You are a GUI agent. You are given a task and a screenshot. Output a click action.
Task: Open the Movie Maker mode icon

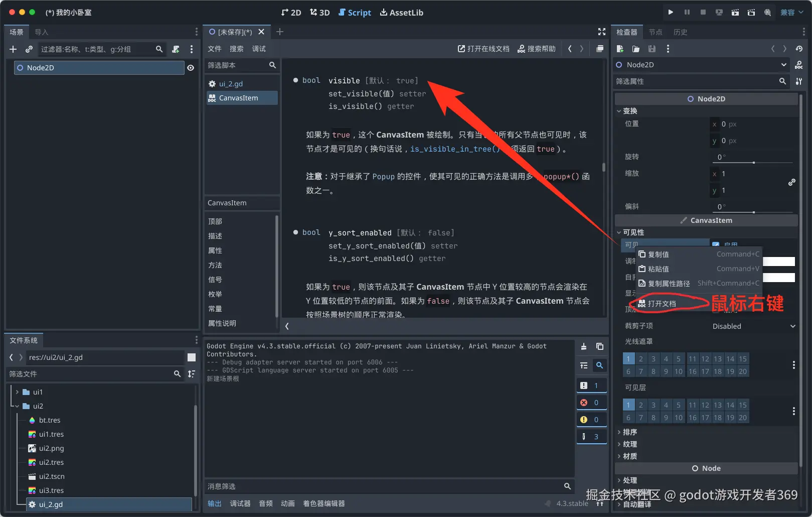pos(767,12)
